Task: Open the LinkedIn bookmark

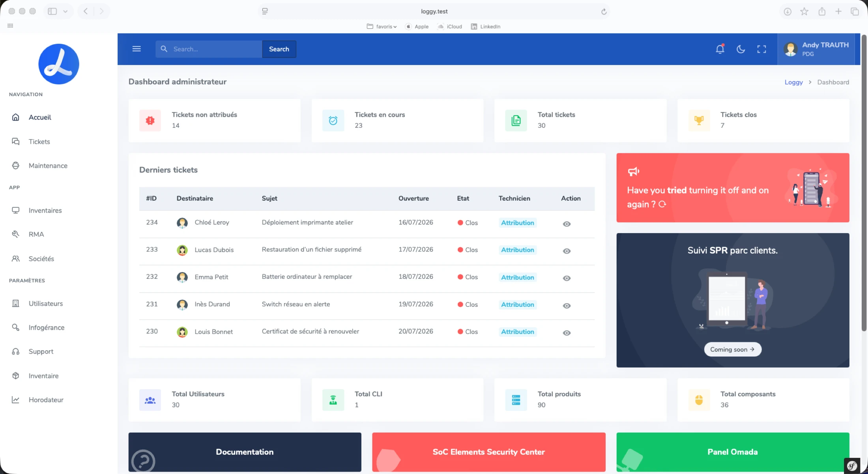Action: click(486, 26)
